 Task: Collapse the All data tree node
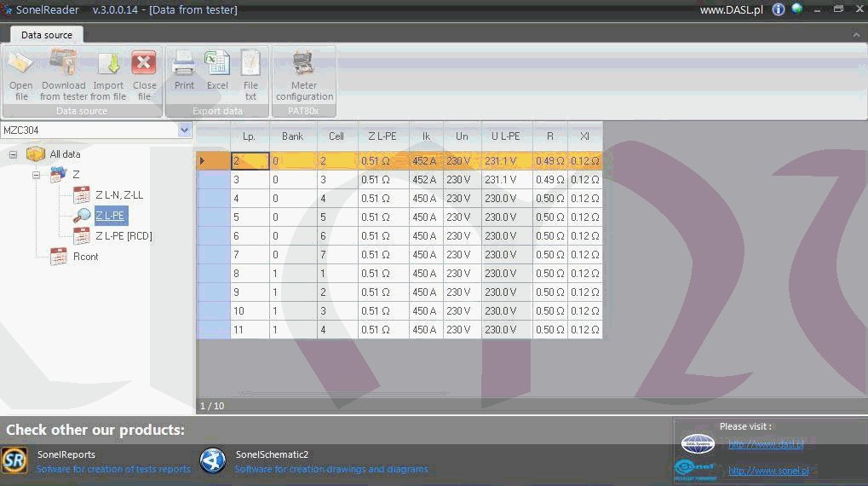tap(13, 154)
